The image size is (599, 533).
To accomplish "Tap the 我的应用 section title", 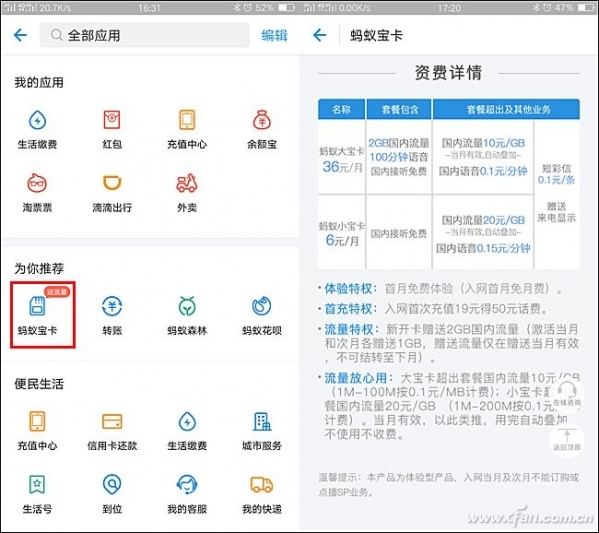I will pyautogui.click(x=39, y=83).
